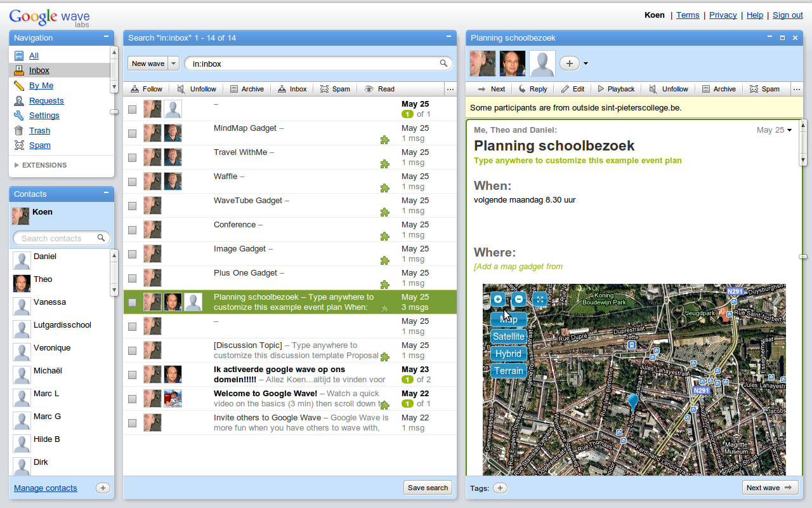
Task: Tick the checkbox for Image Gadget wave
Action: point(132,254)
